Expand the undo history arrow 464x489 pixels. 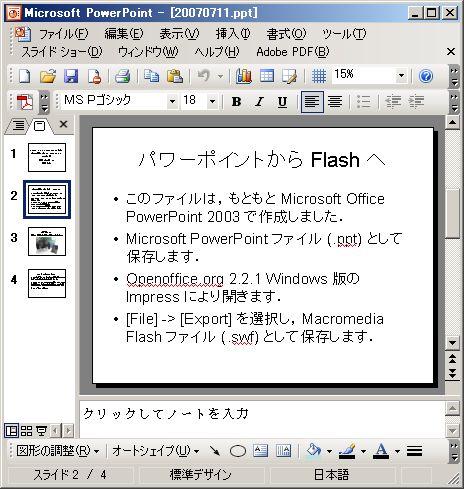[x=220, y=76]
